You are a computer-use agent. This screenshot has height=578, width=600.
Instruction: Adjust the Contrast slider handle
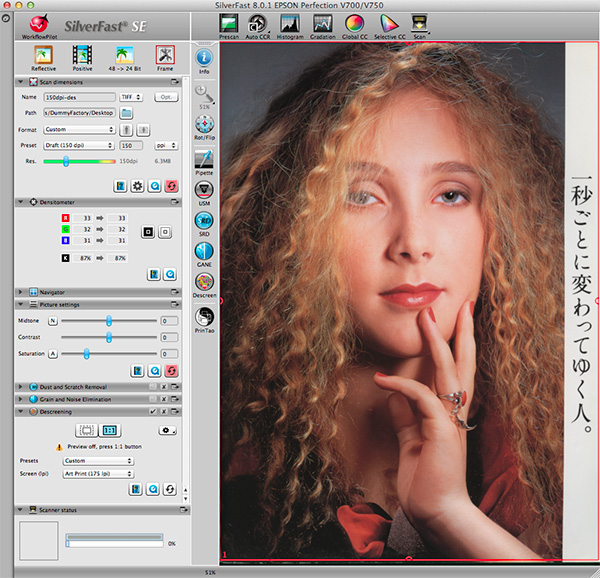pos(108,338)
